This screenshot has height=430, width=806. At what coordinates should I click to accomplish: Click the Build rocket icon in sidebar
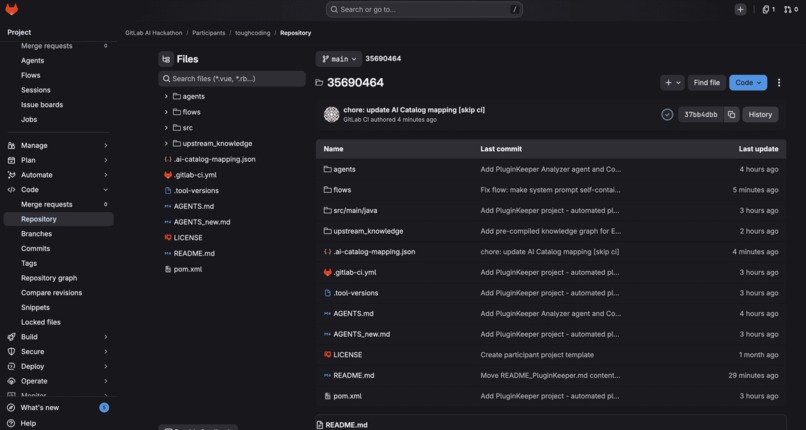[11, 337]
